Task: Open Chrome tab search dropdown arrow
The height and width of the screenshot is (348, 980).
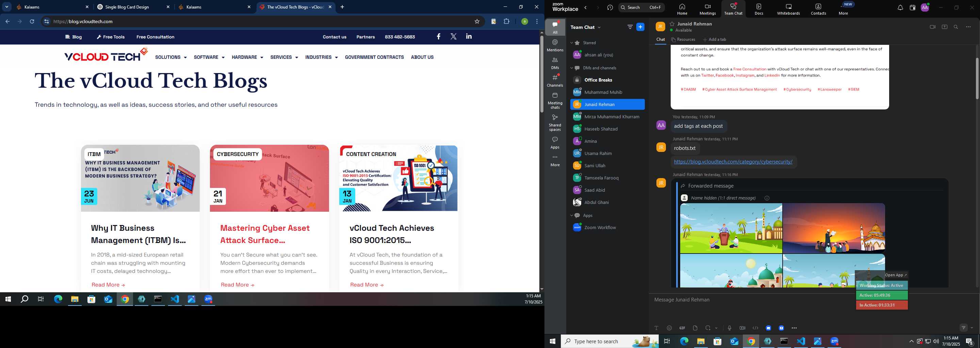Action: 7,7
